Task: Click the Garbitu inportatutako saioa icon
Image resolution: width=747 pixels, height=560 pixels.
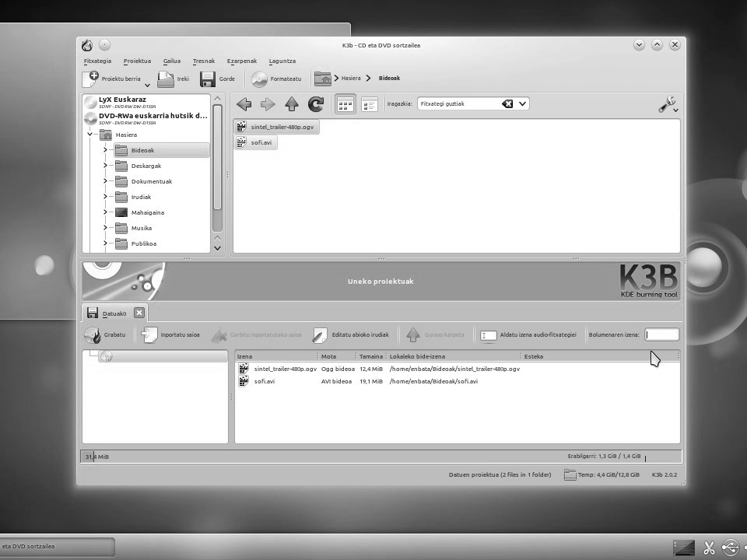Action: pos(219,334)
